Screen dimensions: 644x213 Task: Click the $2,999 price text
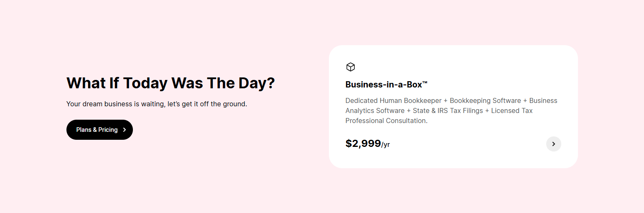[363, 144]
